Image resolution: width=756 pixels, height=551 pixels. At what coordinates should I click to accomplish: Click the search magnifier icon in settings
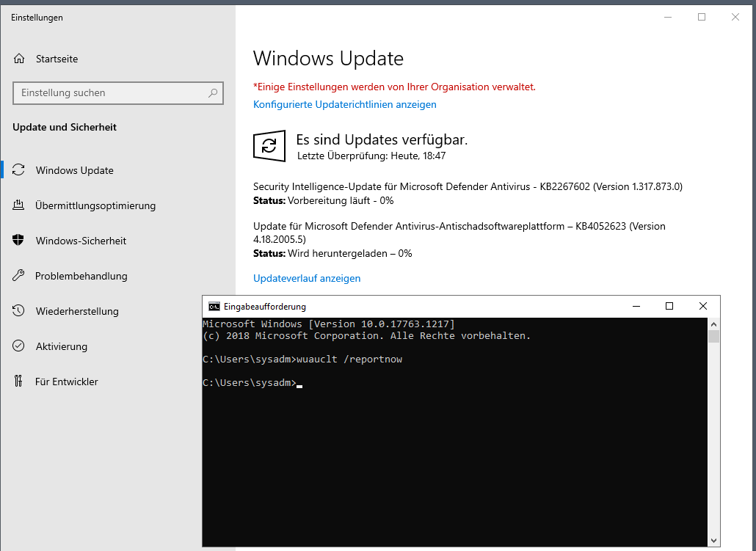213,93
